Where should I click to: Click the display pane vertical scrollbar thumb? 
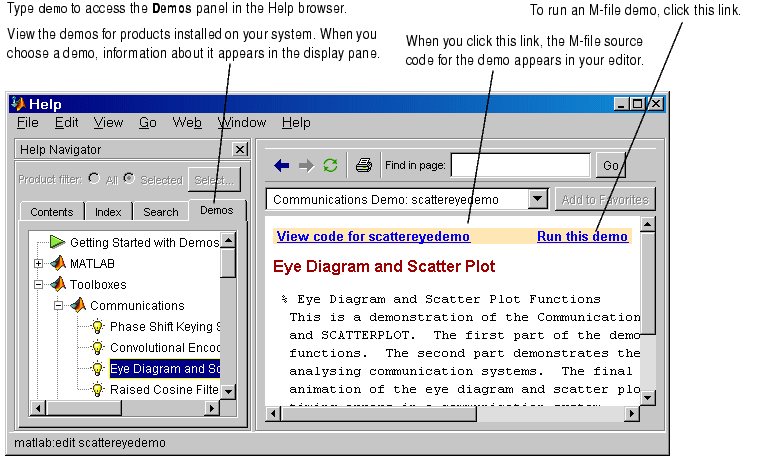point(648,283)
